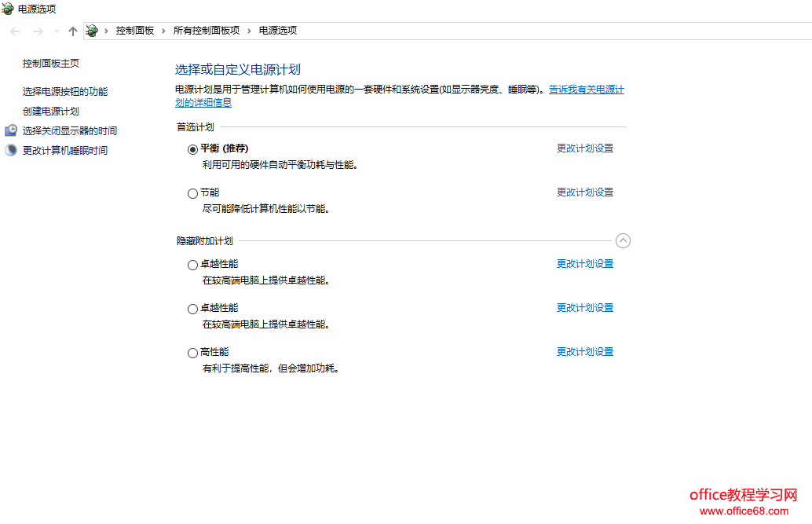Screen dimensions: 812x524
Task: Click the moon icon beside 更改计算机睡眠时间
Action: 11,150
